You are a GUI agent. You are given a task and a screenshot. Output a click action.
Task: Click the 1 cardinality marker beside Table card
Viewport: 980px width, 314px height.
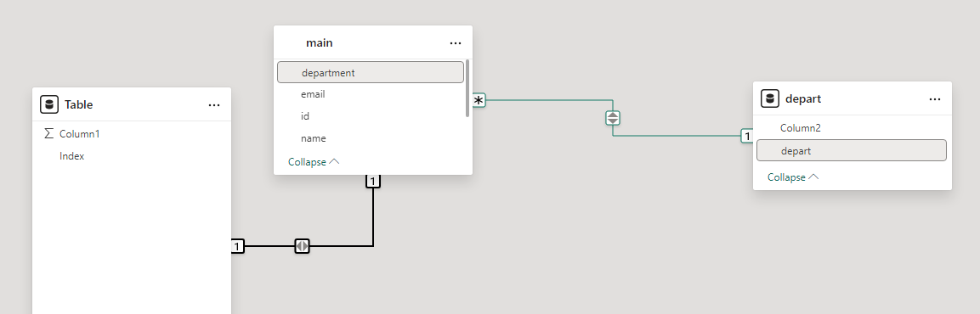pos(237,246)
